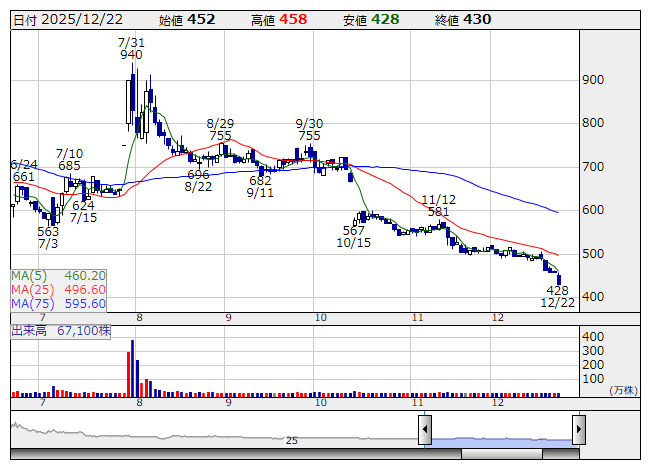Click the 出来高 67,100株 volume label
The height and width of the screenshot is (470, 653).
coord(60,330)
